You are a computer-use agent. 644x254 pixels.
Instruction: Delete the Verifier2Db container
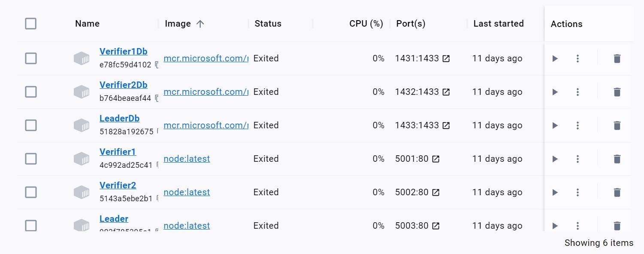coord(617,92)
